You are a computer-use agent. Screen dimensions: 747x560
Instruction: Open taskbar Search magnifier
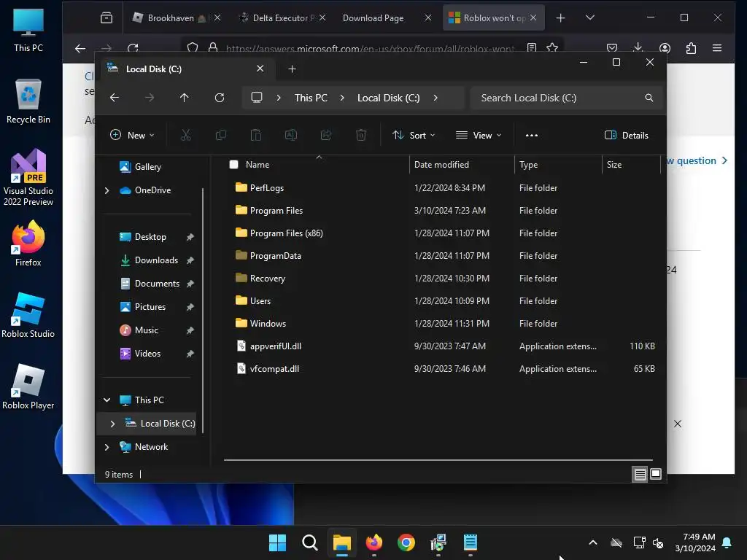[x=309, y=542]
